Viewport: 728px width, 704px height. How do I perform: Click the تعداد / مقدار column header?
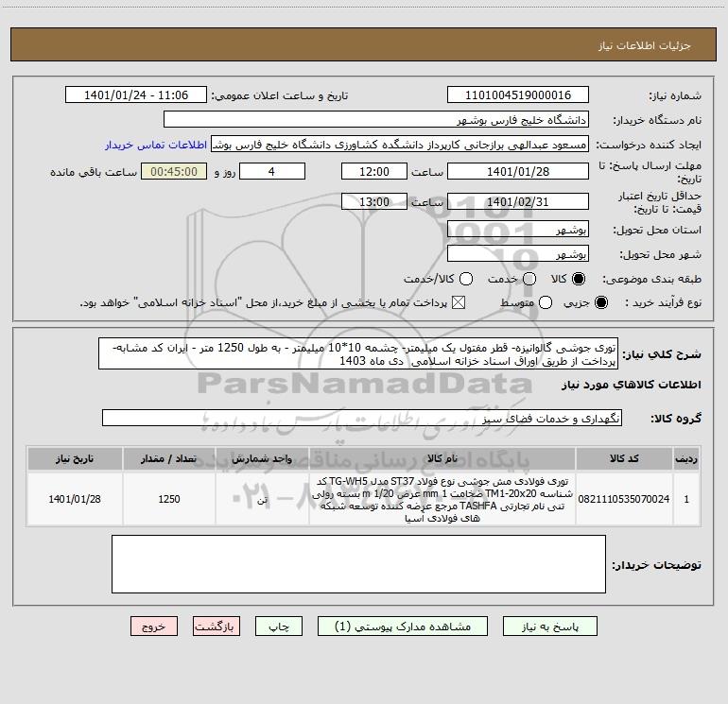pyautogui.click(x=168, y=458)
